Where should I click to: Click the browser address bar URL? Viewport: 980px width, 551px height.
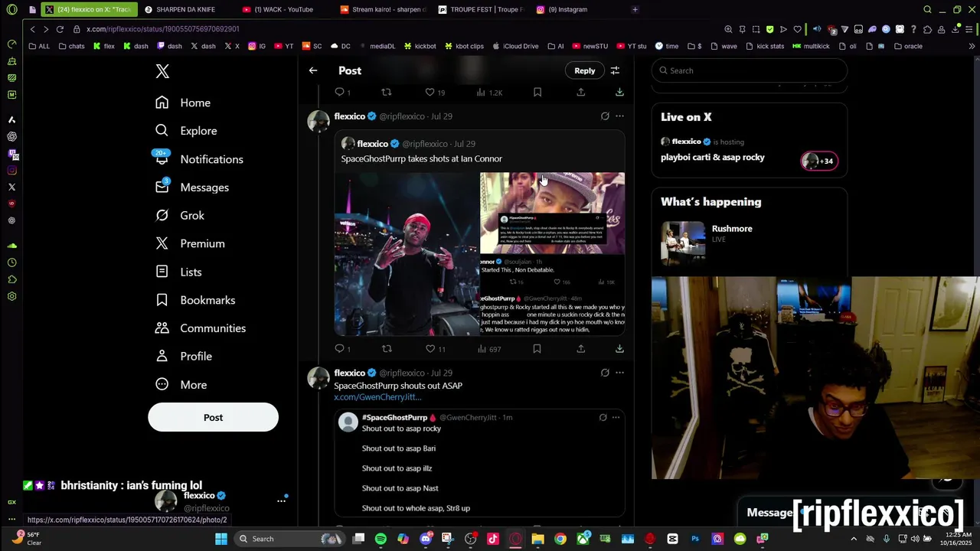coord(162,29)
